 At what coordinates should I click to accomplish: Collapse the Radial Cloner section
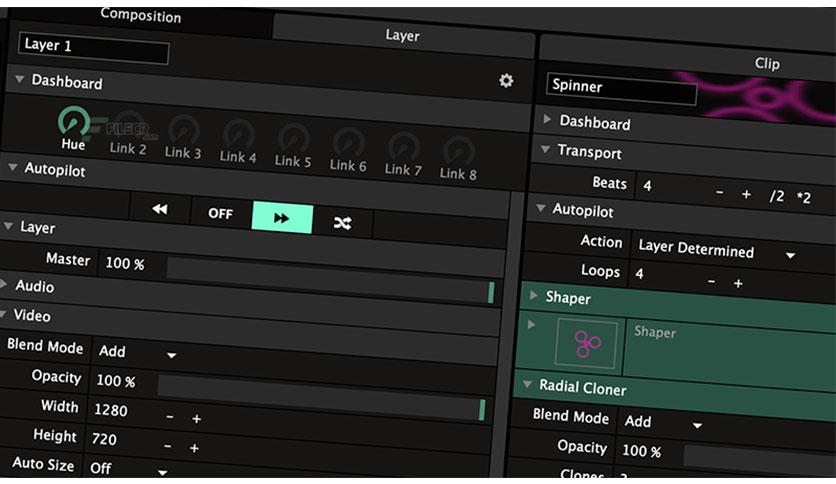(x=527, y=384)
